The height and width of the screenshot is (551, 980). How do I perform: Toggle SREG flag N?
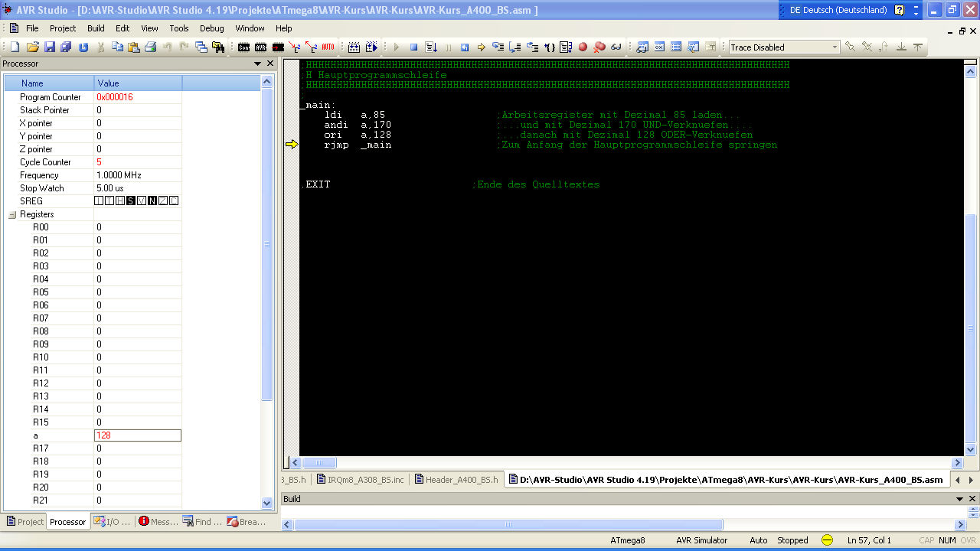[x=152, y=201]
